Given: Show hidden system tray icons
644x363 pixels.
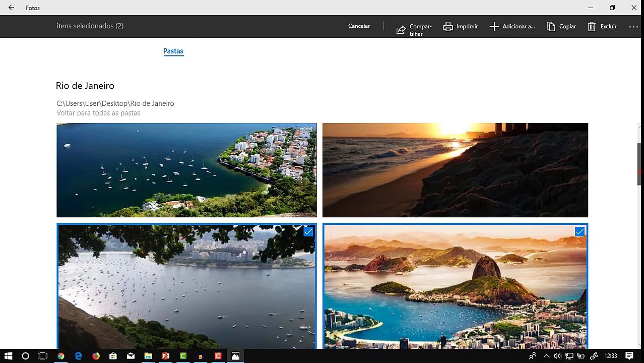Looking at the screenshot, I should [546, 356].
